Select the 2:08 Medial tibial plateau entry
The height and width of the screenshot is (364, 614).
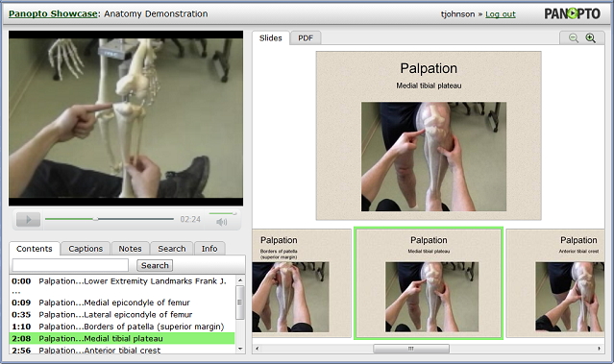point(122,338)
